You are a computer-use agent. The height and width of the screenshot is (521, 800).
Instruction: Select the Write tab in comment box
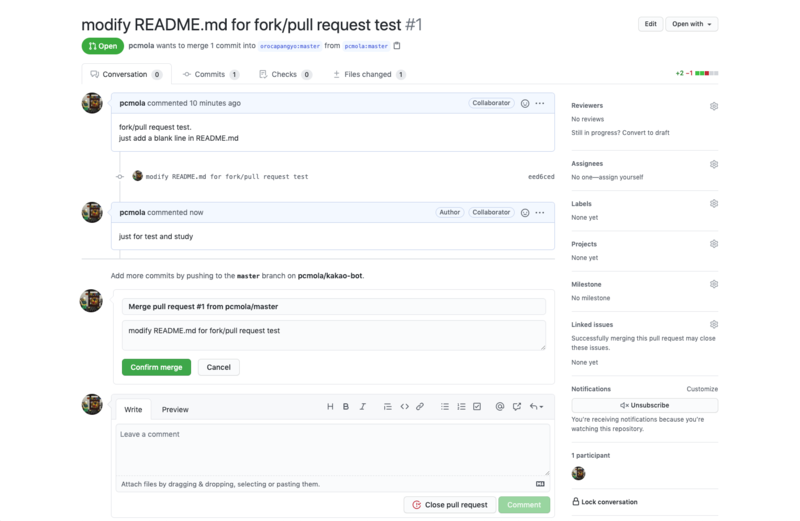[x=133, y=410]
